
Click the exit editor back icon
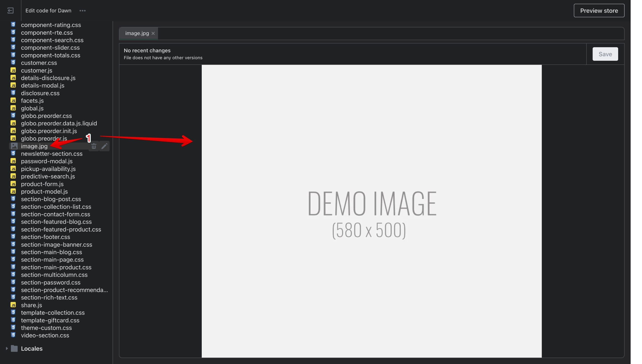[x=10, y=10]
